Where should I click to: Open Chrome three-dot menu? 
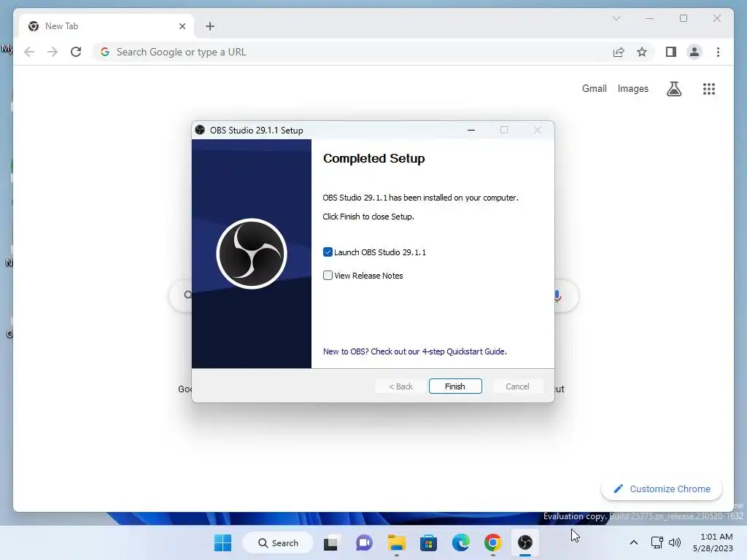click(718, 52)
